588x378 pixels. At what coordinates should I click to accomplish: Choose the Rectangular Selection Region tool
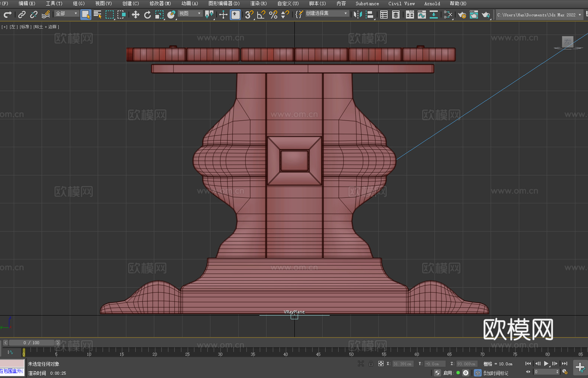[x=110, y=14]
